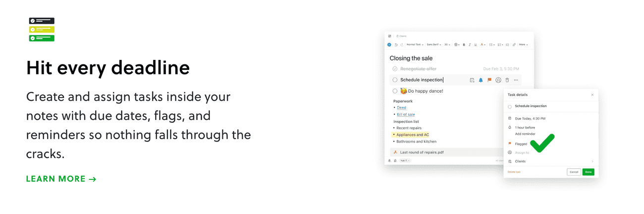Click the blue reminder bell icon
This screenshot has width=644, height=214.
[481, 80]
